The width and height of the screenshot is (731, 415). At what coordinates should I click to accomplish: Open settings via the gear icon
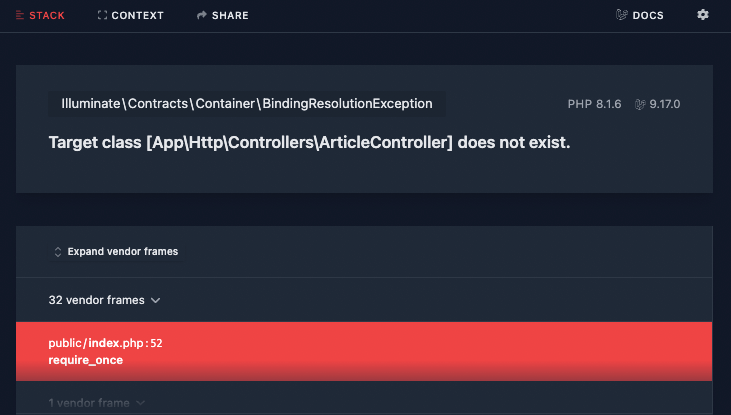click(x=703, y=15)
